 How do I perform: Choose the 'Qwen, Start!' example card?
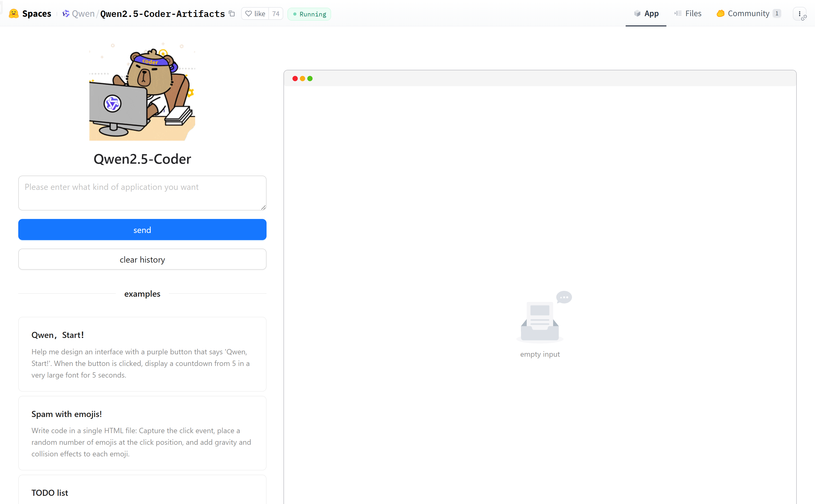click(x=142, y=354)
